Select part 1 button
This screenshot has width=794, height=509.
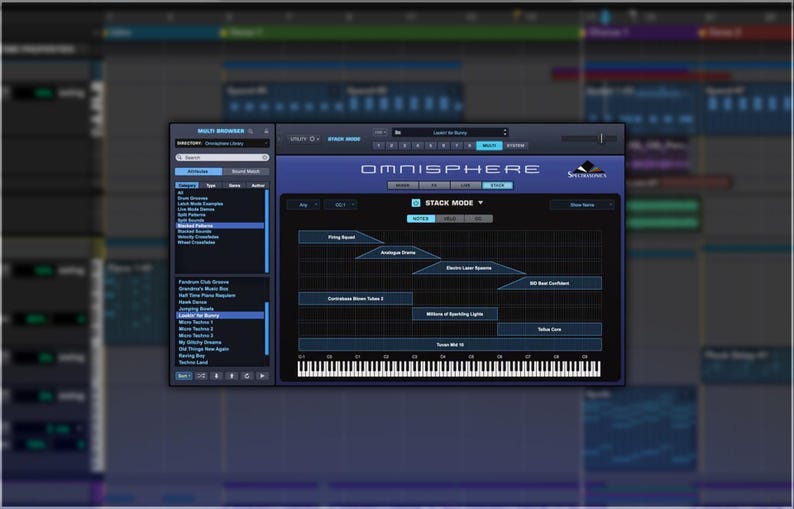click(x=378, y=146)
